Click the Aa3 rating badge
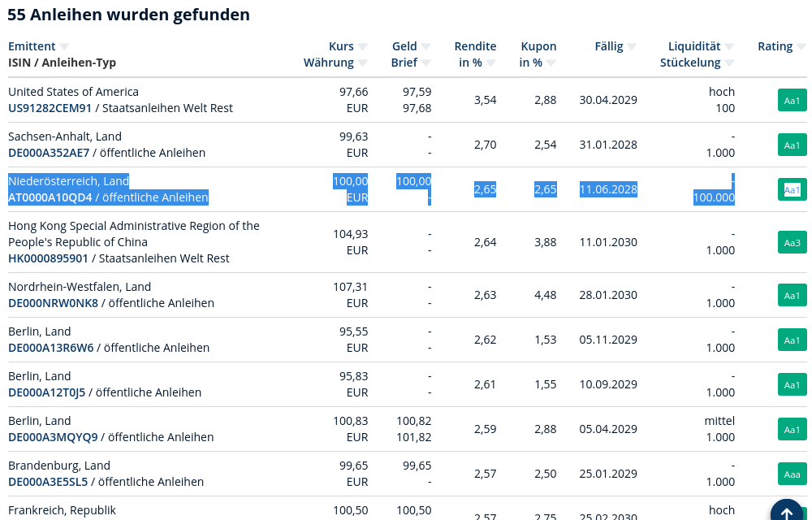 pos(793,242)
